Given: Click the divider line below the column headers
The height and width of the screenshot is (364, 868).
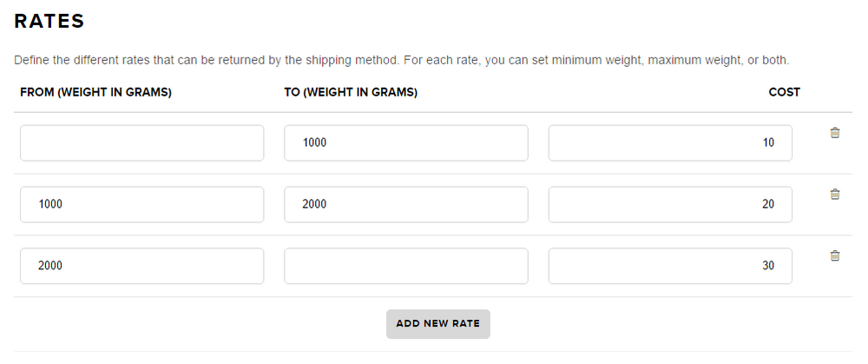Looking at the screenshot, I should point(432,112).
